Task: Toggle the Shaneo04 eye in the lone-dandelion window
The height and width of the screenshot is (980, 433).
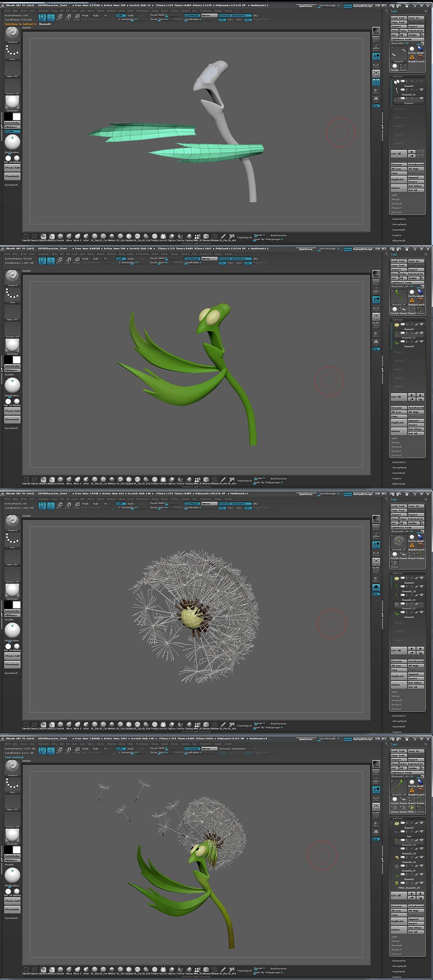Action: point(422,578)
